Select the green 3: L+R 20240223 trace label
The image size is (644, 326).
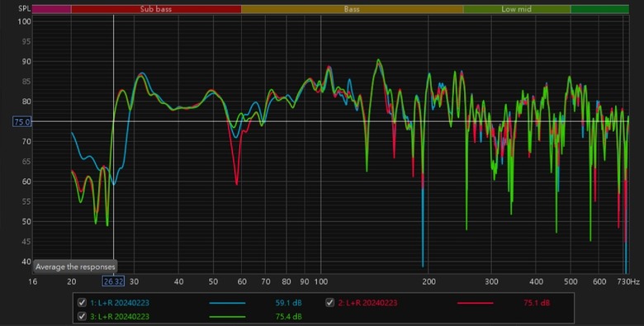[x=120, y=317]
